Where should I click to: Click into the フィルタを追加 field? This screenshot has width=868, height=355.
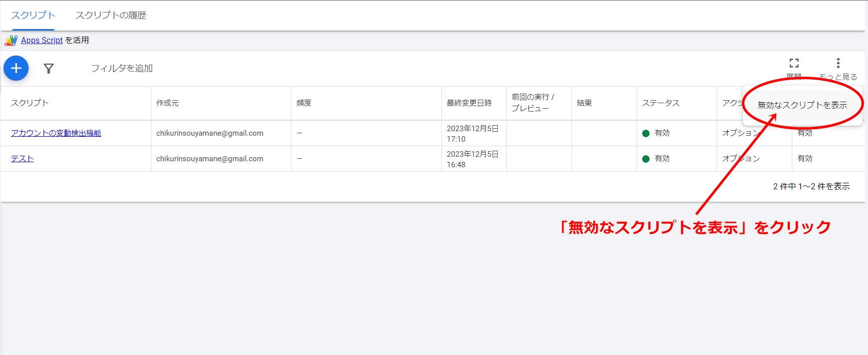pyautogui.click(x=122, y=69)
